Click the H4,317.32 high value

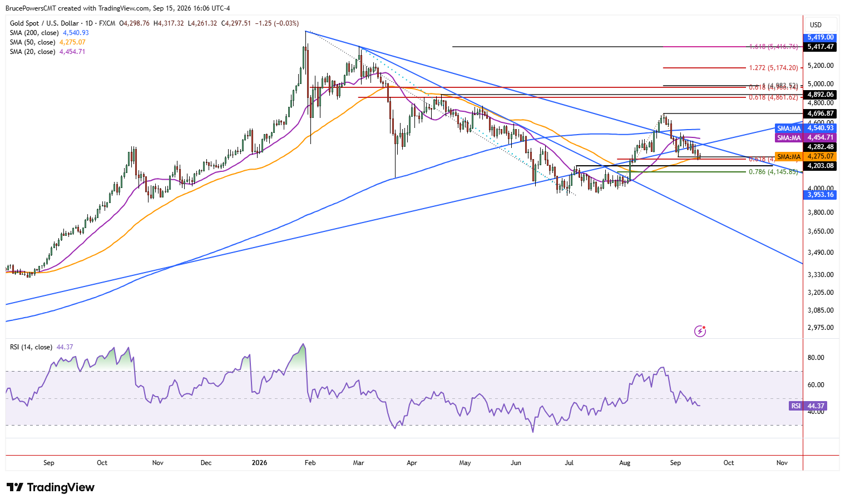coord(169,23)
